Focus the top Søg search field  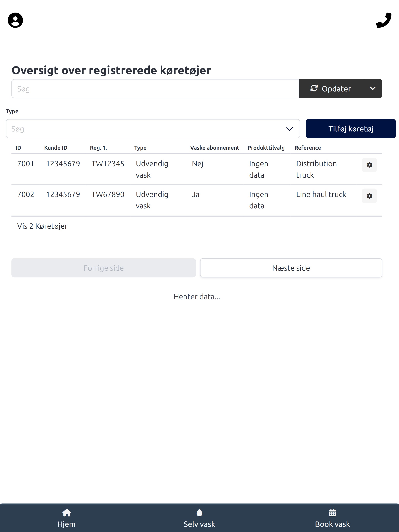point(155,89)
